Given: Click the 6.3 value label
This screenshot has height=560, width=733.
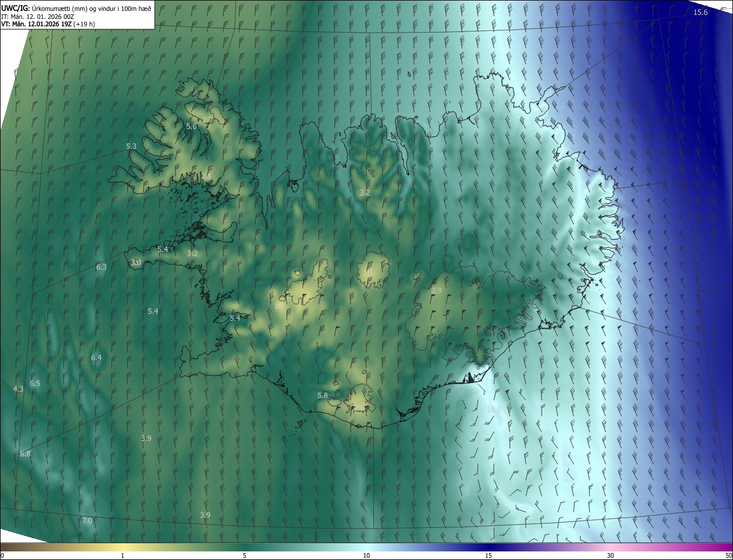Looking at the screenshot, I should pyautogui.click(x=101, y=267).
